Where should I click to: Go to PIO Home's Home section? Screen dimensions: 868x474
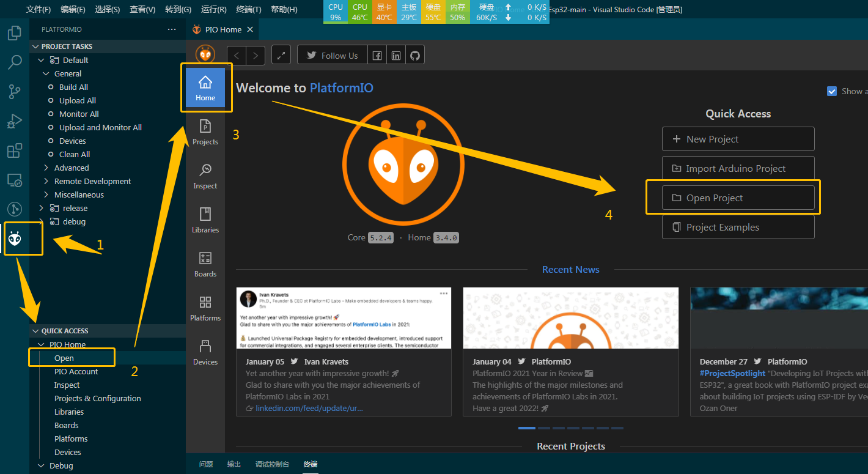(205, 88)
